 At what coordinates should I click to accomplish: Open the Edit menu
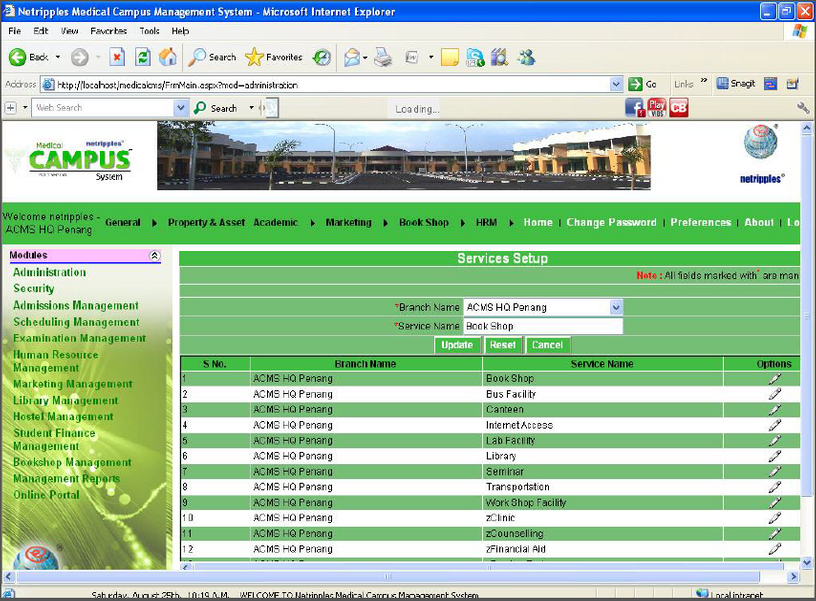coord(41,31)
